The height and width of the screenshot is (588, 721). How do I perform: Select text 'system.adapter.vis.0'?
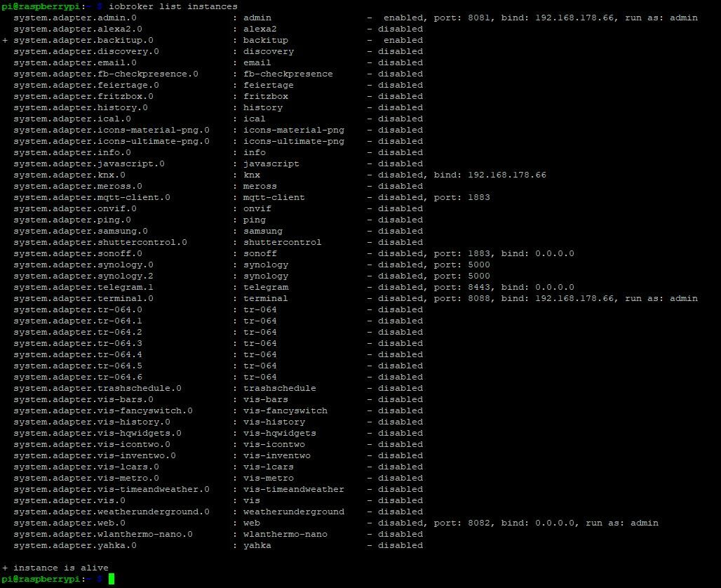(x=69, y=500)
